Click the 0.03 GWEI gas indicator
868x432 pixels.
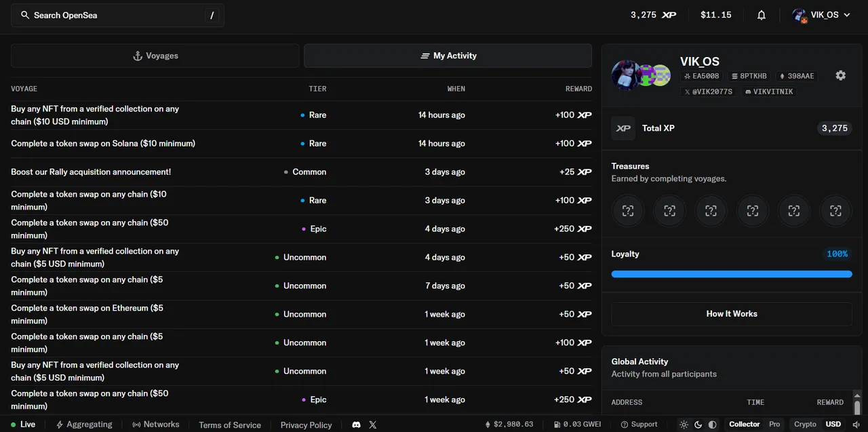click(578, 425)
